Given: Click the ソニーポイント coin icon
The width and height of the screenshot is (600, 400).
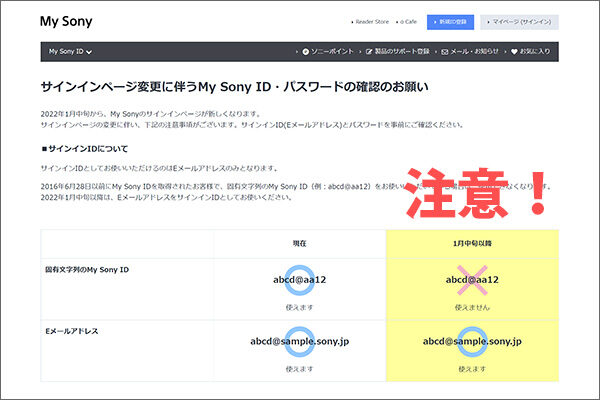Looking at the screenshot, I should tap(305, 52).
